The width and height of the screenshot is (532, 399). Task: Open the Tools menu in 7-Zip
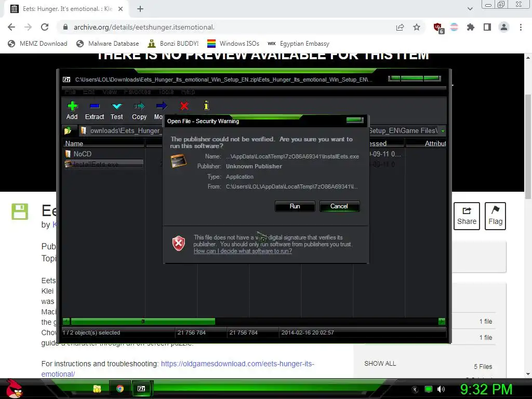166,91
